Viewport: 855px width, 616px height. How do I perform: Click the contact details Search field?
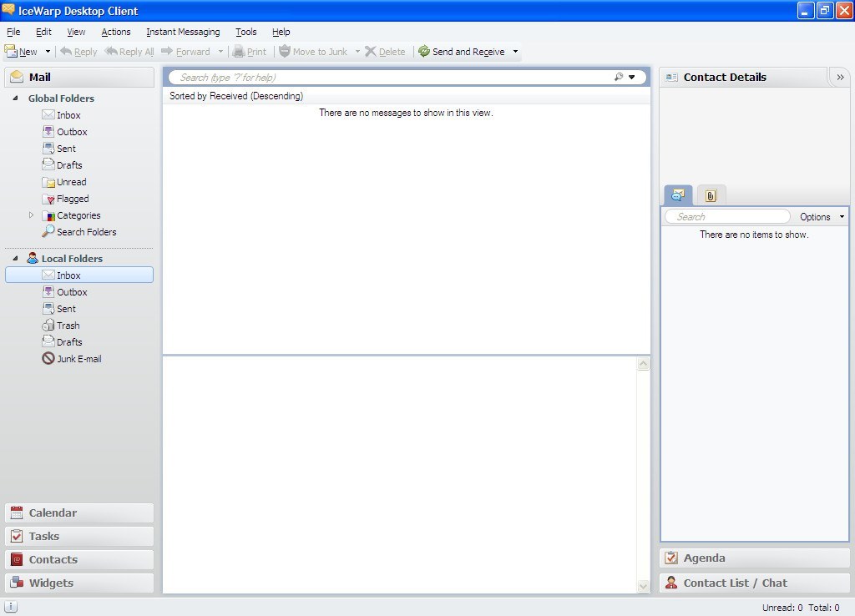[727, 217]
